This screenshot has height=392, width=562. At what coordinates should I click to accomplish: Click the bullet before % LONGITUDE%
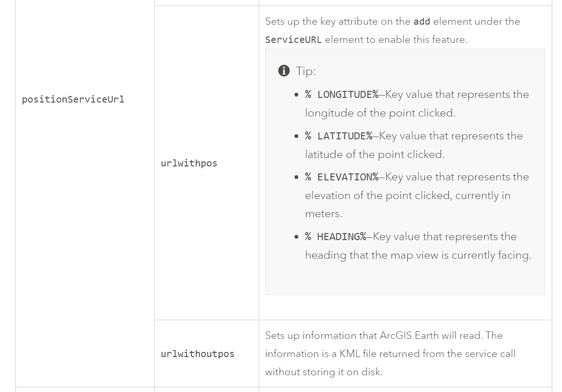pyautogui.click(x=296, y=95)
